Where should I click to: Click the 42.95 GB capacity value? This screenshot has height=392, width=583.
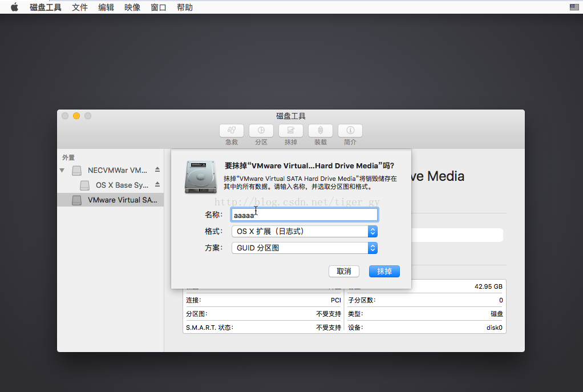pos(488,287)
